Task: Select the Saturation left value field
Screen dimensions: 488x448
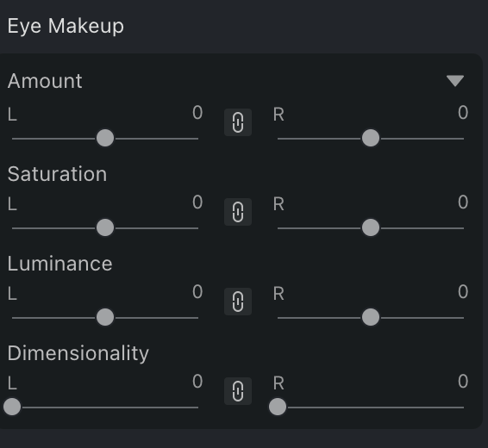Action: pyautogui.click(x=197, y=202)
